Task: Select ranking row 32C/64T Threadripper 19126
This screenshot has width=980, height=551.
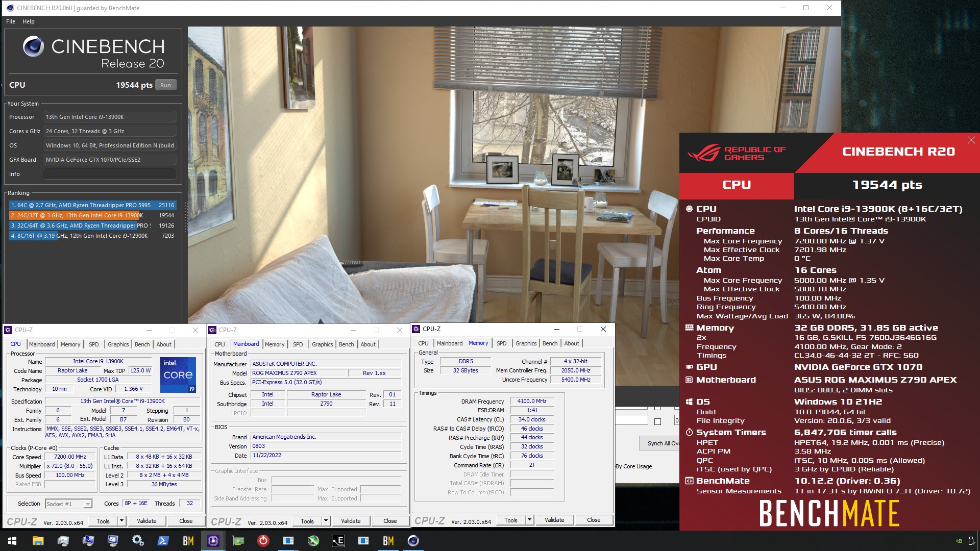Action: pos(93,226)
